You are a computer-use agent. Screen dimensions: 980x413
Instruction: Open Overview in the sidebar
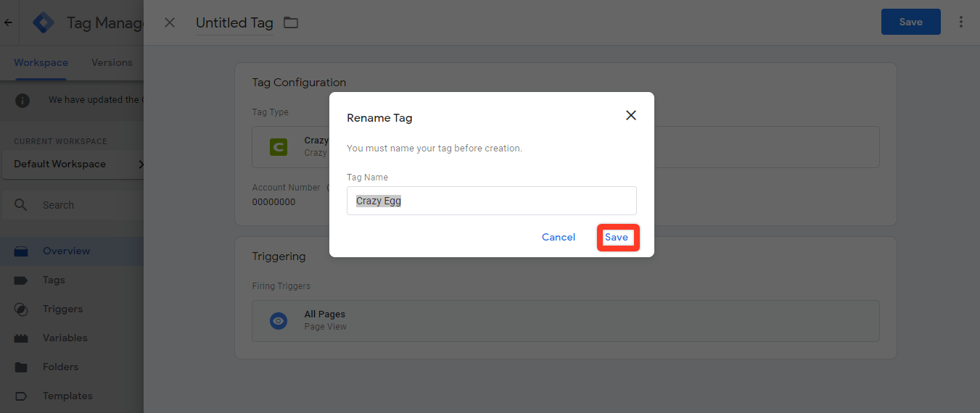(72, 251)
